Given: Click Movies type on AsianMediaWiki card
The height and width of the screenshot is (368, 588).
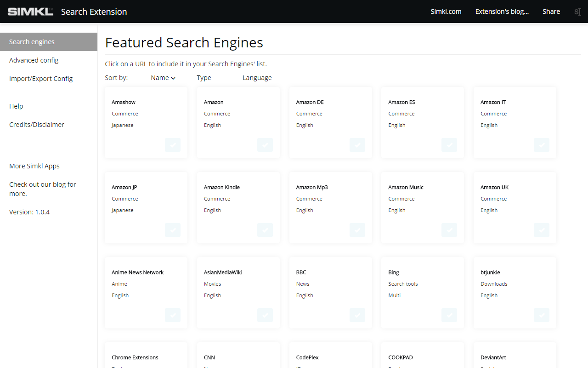Looking at the screenshot, I should (212, 284).
